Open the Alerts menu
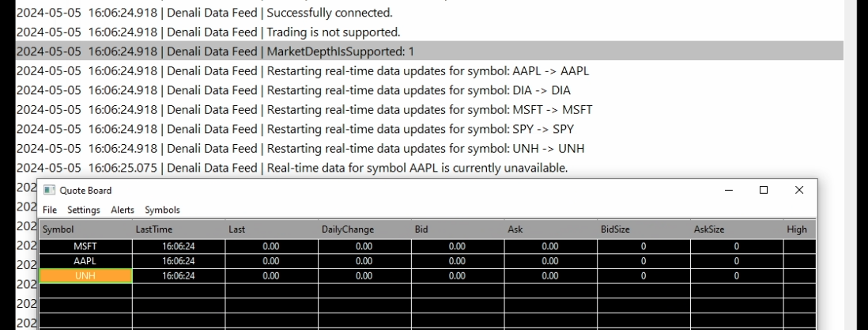 click(122, 210)
